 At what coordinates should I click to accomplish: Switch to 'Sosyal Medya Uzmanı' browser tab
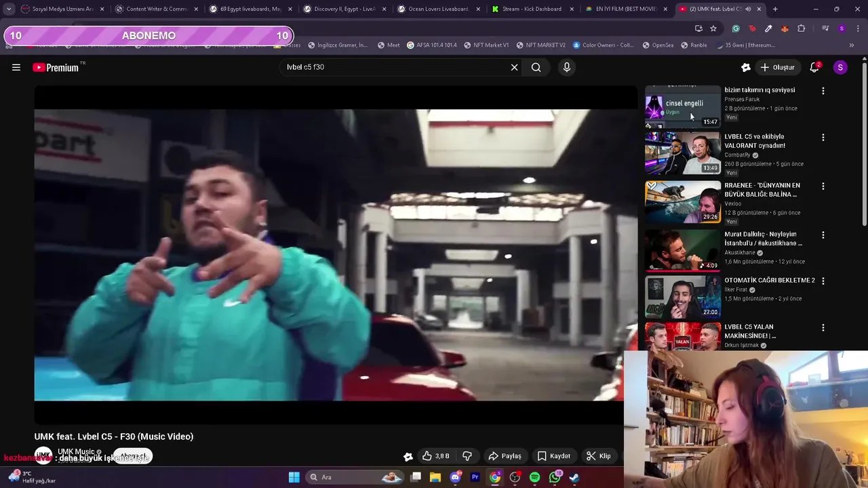pos(62,9)
